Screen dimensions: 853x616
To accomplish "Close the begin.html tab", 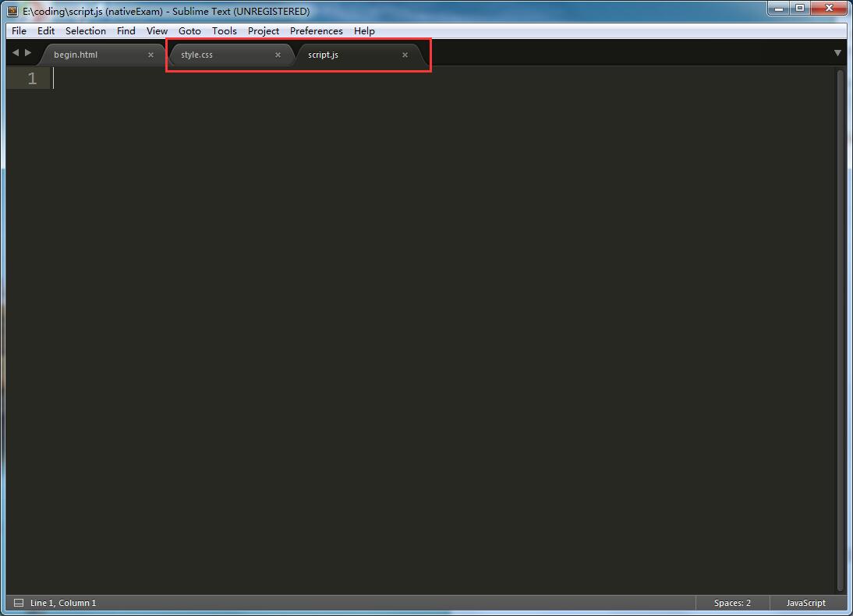I will pyautogui.click(x=150, y=55).
